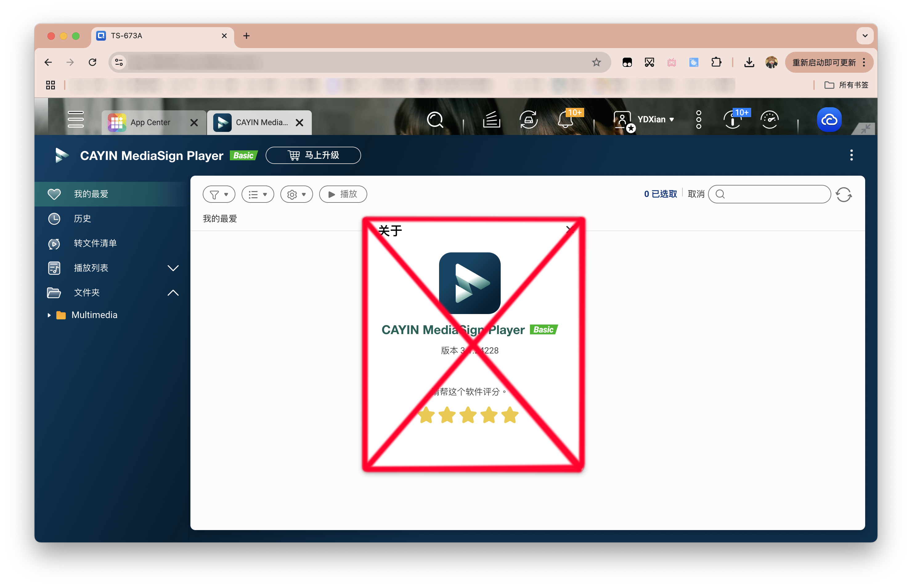Expand the 播放列表 section chevron

point(173,268)
